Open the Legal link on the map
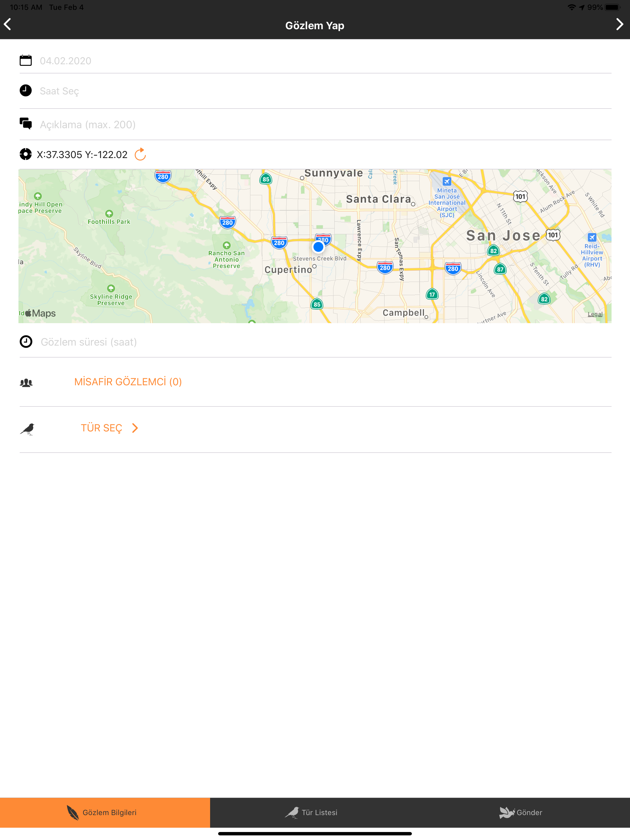This screenshot has width=630, height=840. point(595,314)
